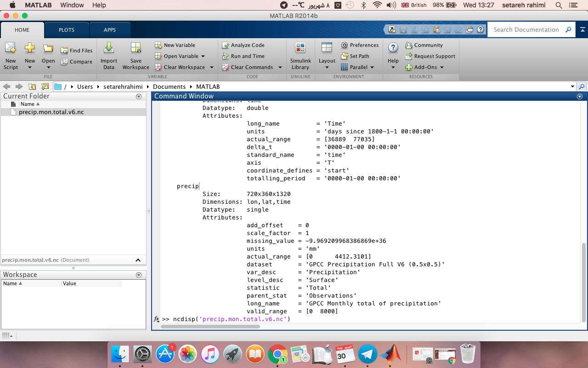Viewport: 588px width, 368px height.
Task: Expand the Layout dropdown menu
Action: (x=327, y=67)
